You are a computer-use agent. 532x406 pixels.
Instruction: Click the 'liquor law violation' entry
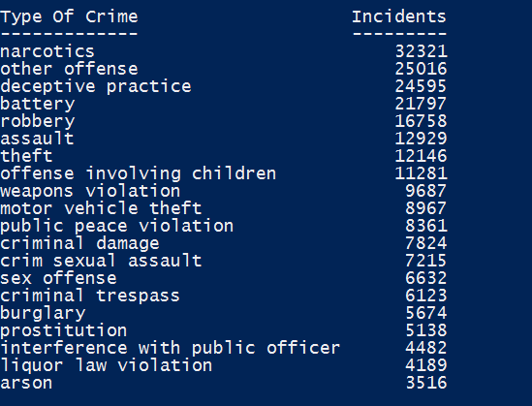(107, 365)
